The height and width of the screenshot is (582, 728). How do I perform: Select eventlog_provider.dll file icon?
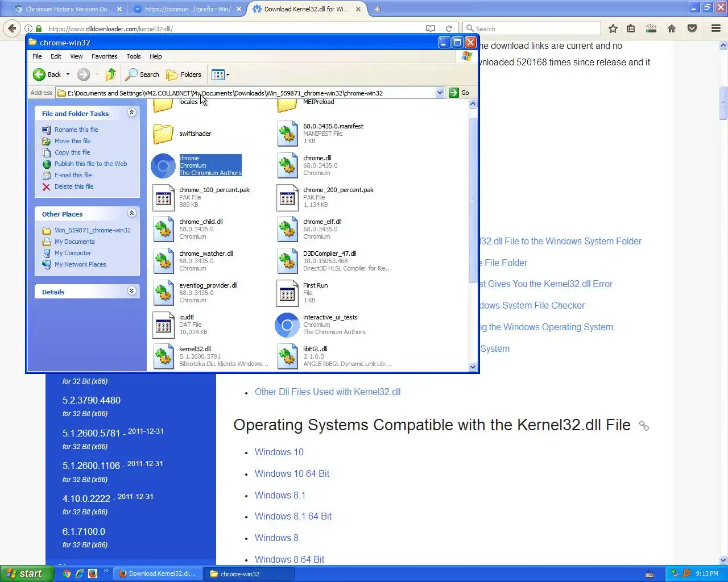pos(163,293)
